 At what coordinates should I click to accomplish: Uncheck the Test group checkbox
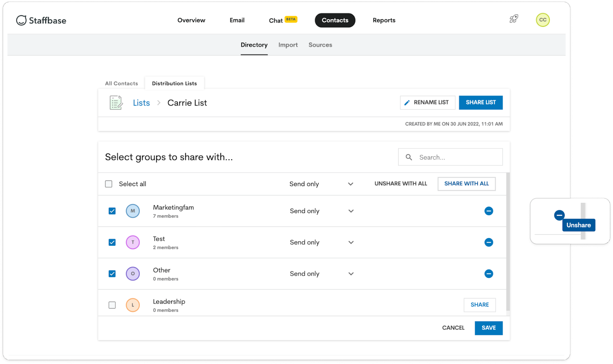(x=112, y=242)
